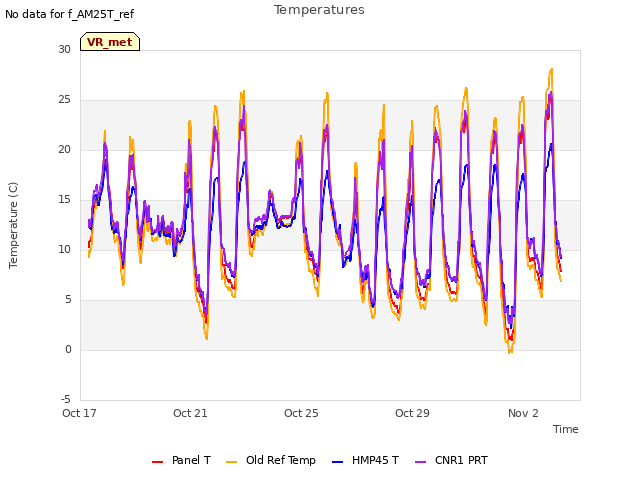The width and height of the screenshot is (640, 480).
Task: Click the red Panel T legend swatch
Action: pos(157,462)
